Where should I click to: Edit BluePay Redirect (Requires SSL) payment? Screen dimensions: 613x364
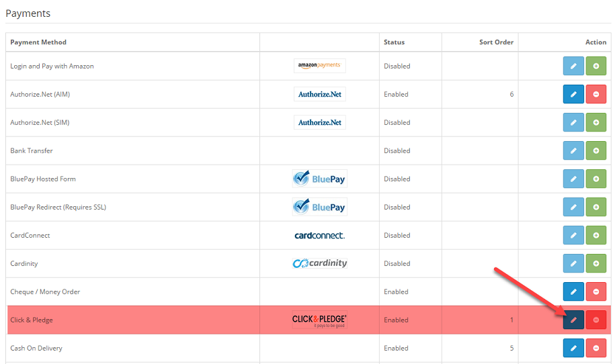tap(573, 207)
